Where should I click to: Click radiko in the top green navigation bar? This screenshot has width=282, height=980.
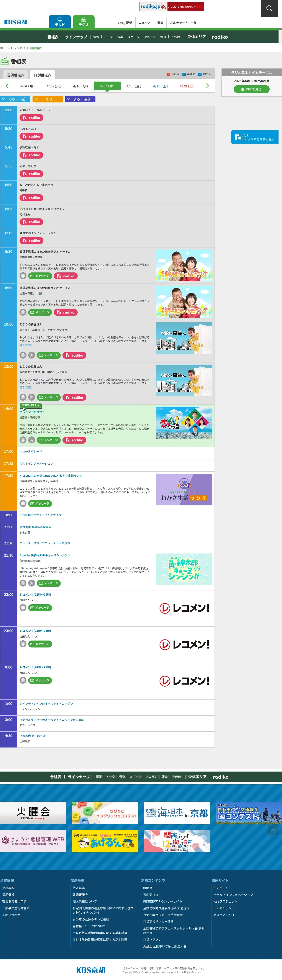(x=220, y=37)
